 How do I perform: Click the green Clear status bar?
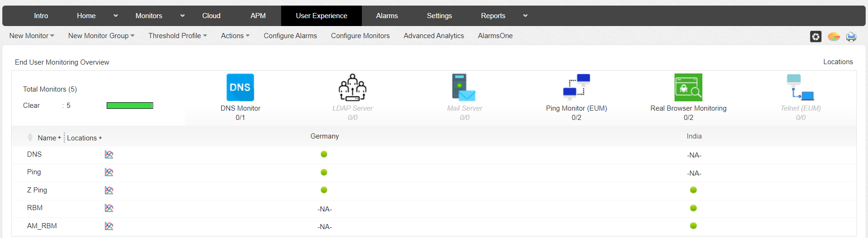[130, 106]
